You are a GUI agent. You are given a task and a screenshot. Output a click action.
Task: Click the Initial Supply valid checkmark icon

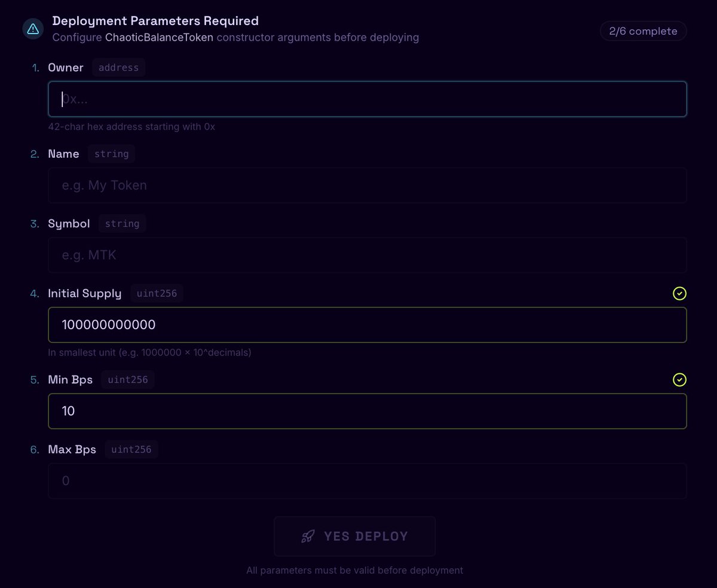pyautogui.click(x=679, y=293)
